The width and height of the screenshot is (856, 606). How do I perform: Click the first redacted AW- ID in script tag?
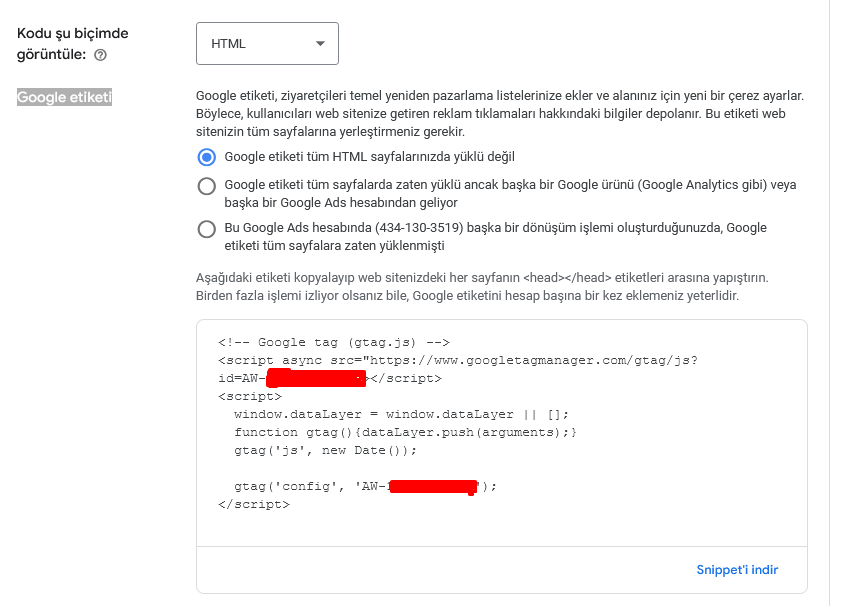pos(316,378)
